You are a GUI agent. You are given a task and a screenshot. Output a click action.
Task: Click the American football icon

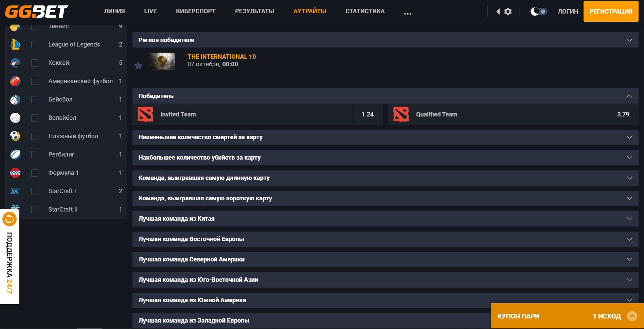pos(15,81)
